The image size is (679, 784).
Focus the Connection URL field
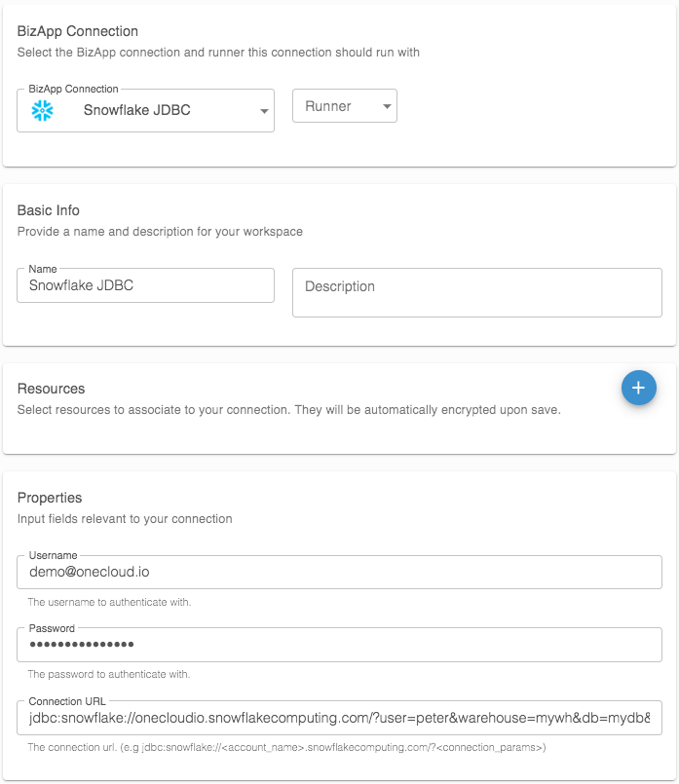coord(339,719)
